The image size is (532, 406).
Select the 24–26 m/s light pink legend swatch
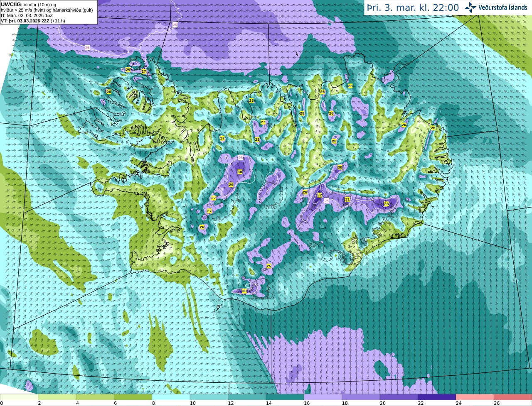point(475,397)
